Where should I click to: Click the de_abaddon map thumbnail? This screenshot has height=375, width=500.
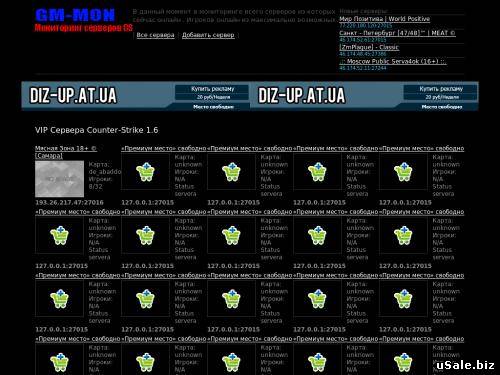[x=60, y=179]
